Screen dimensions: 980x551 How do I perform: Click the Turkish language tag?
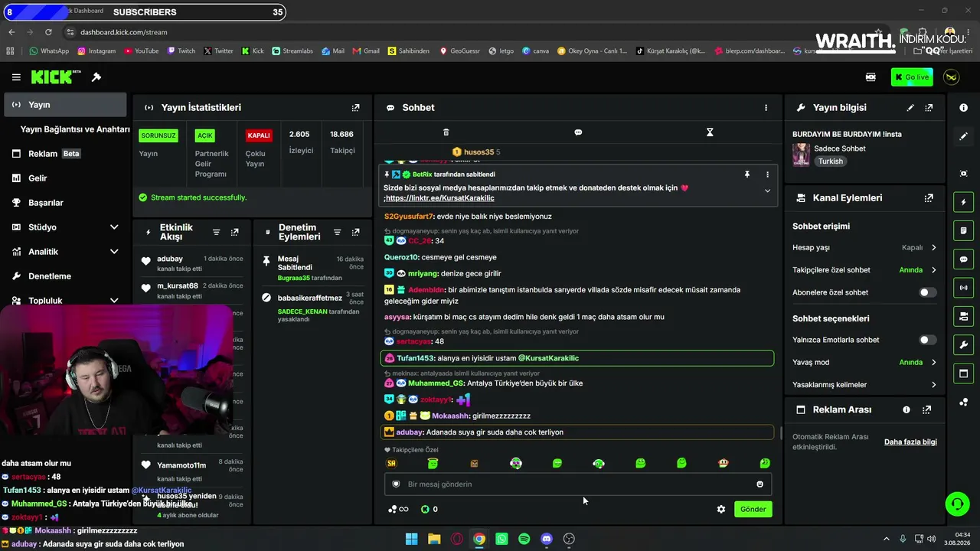click(830, 161)
